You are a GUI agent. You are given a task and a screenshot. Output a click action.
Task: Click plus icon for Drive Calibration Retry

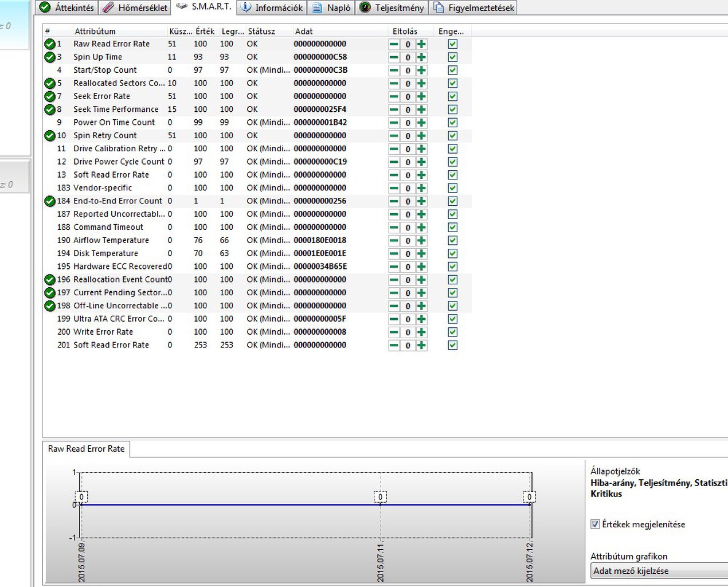coord(421,149)
